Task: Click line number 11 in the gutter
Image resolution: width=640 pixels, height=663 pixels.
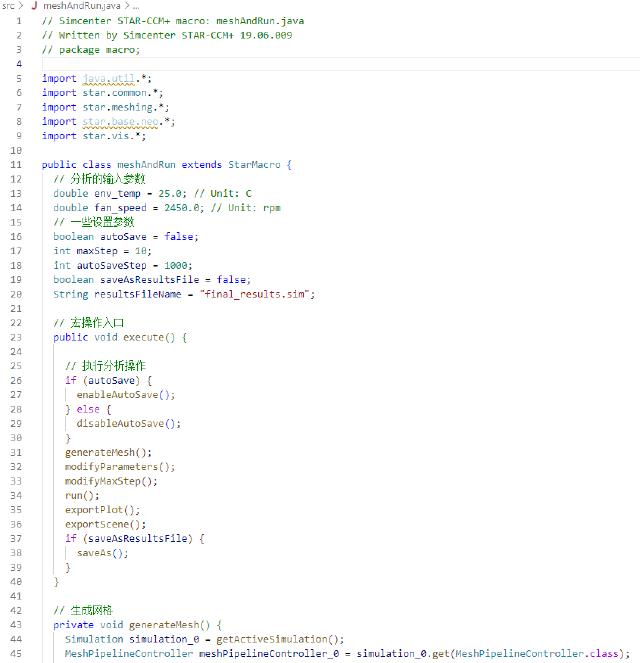Action: click(16, 164)
